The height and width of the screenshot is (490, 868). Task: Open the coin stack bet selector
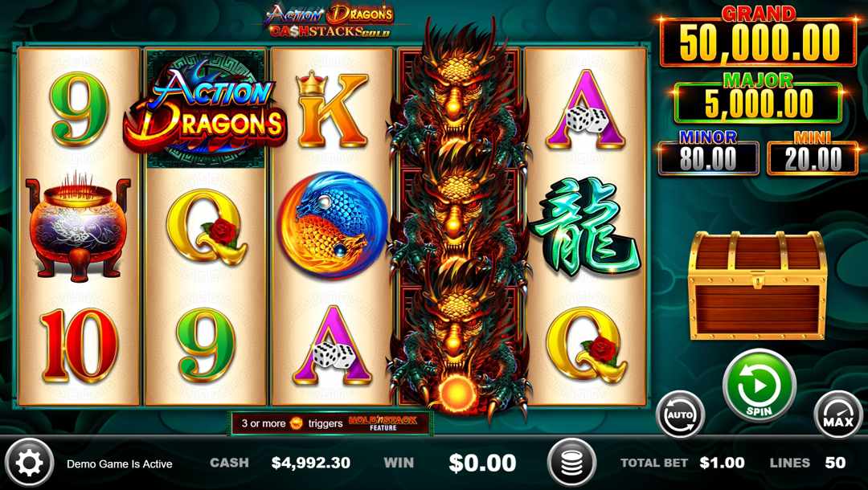coord(572,463)
